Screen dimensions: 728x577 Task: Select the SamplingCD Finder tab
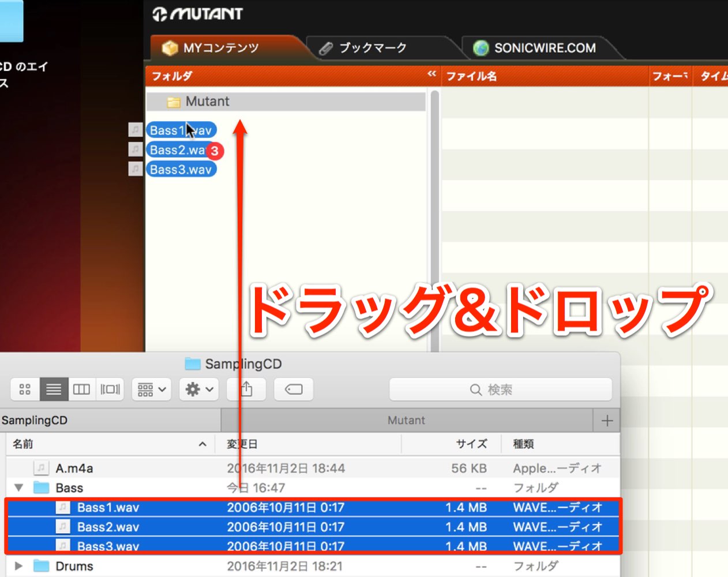[110, 420]
